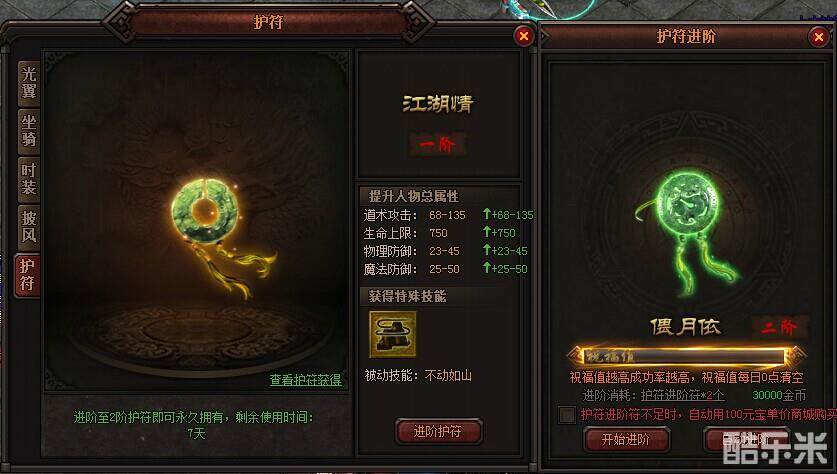Viewport: 837px width, 474px height.
Task: Click the 护符进阶符*2个 item link
Action: tap(683, 396)
